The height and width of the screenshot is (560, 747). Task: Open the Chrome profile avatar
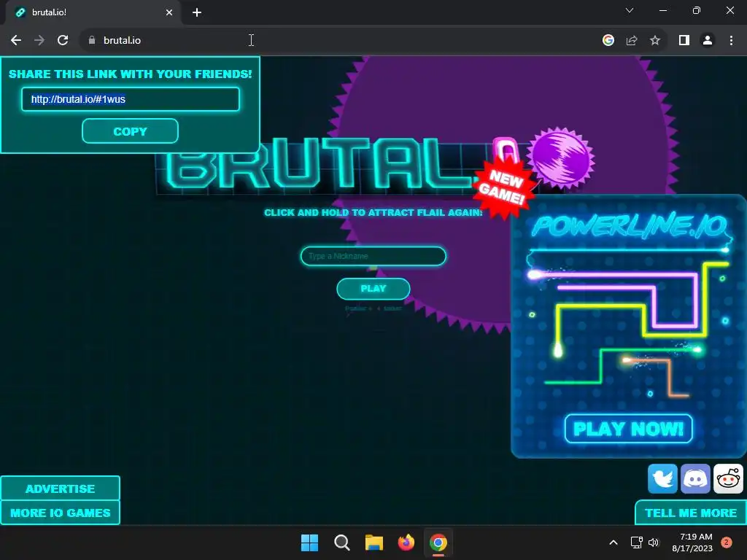pyautogui.click(x=708, y=41)
